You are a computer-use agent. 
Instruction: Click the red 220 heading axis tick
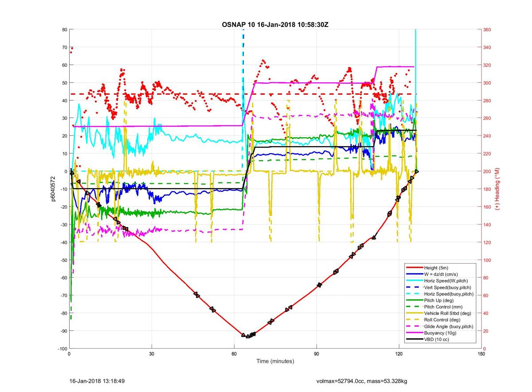click(x=488, y=154)
